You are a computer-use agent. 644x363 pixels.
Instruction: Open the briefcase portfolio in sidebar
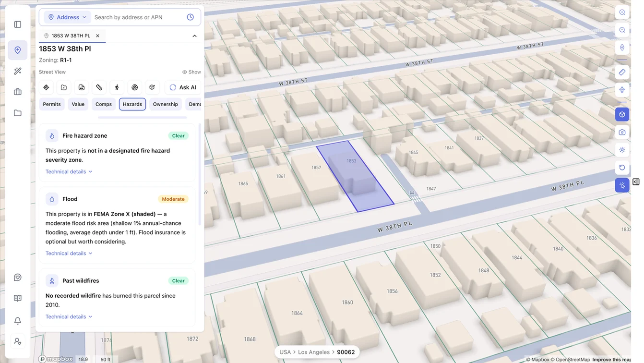(18, 92)
